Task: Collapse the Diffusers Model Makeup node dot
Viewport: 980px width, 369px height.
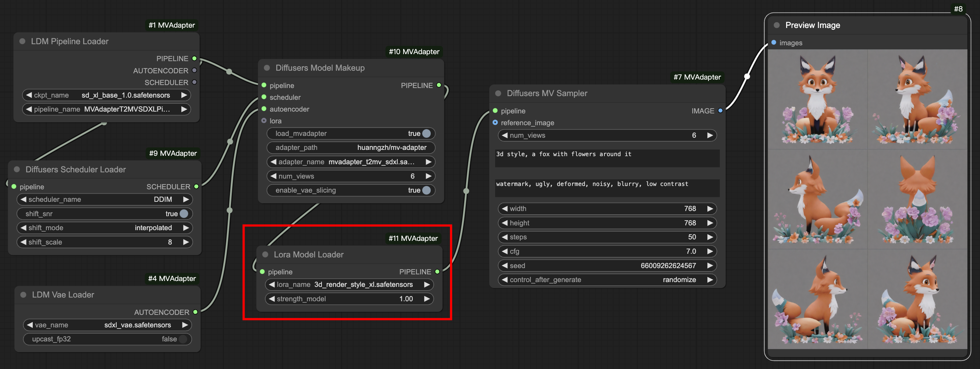Action: pos(267,68)
